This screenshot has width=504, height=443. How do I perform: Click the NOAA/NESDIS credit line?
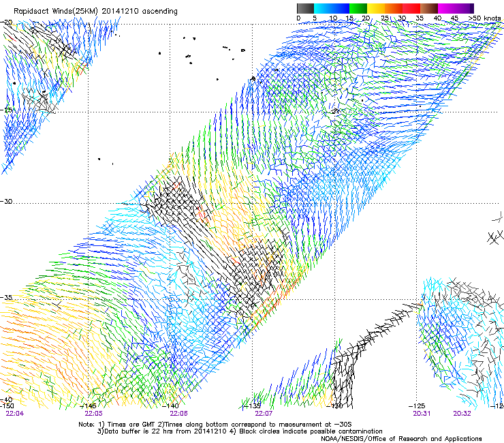pyautogui.click(x=401, y=439)
